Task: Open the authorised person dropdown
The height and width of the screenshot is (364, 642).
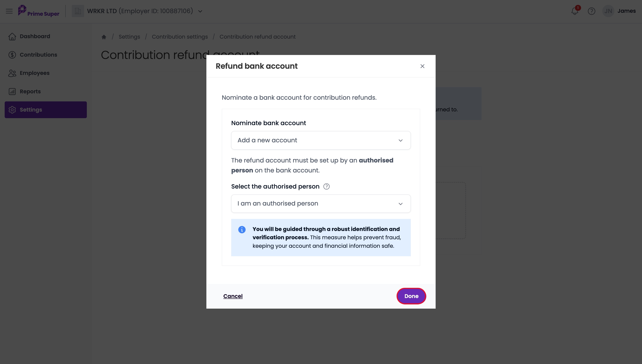Action: [321, 203]
